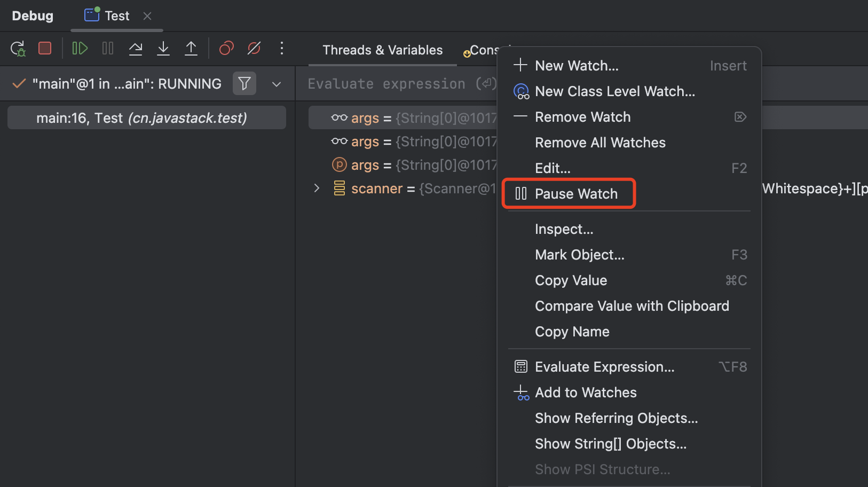
Task: Close the Test debug tab
Action: (x=147, y=16)
